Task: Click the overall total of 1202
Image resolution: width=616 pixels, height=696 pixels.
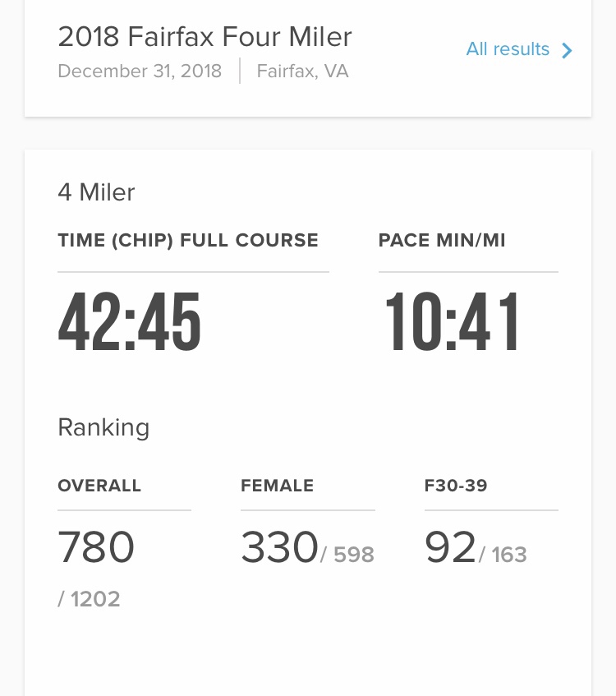Action: pyautogui.click(x=90, y=599)
